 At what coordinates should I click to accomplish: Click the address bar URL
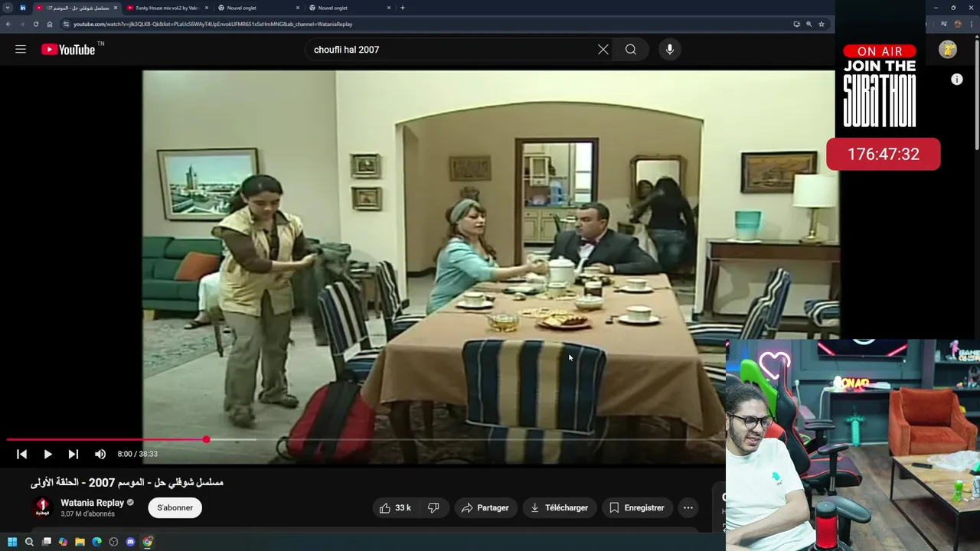(x=213, y=24)
